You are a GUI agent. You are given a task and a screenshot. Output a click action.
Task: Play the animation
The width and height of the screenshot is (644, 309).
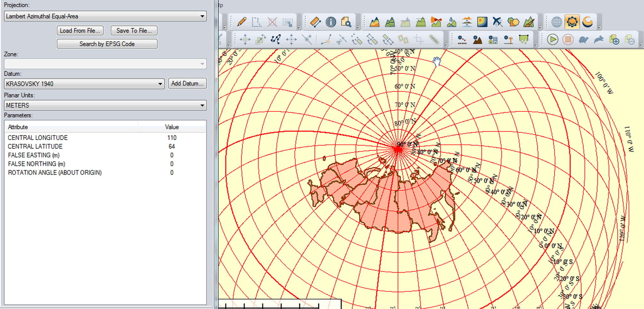(x=553, y=39)
